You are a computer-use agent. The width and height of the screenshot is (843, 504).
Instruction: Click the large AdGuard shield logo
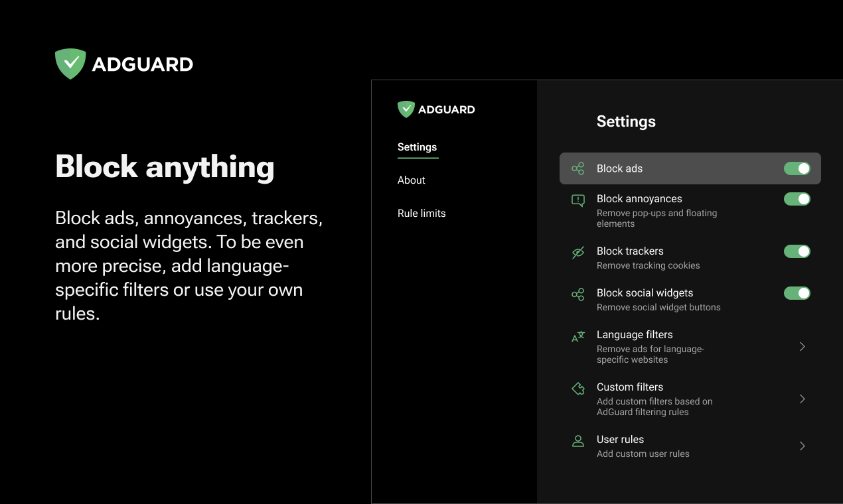70,64
